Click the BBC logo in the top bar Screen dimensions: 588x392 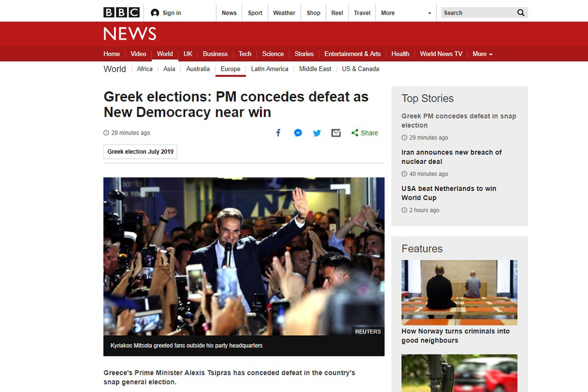[x=122, y=13]
